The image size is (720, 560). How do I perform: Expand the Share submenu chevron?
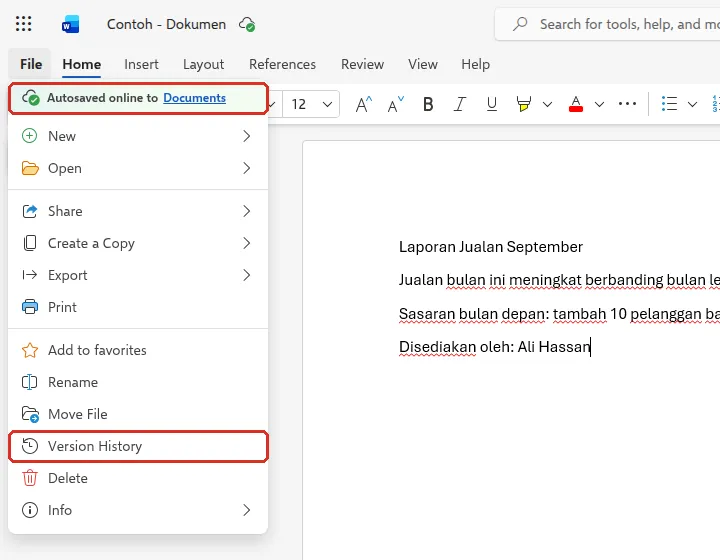click(247, 211)
